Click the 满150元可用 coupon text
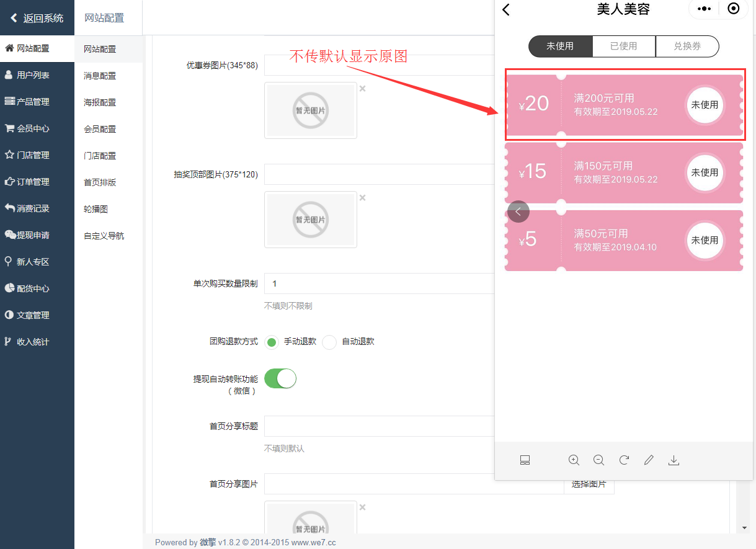The image size is (756, 549). [603, 166]
